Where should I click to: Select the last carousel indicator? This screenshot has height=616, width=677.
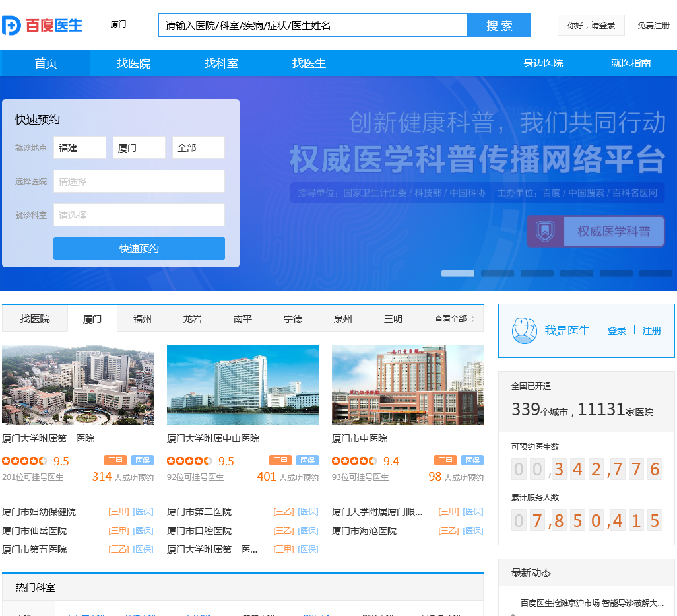[x=656, y=273]
